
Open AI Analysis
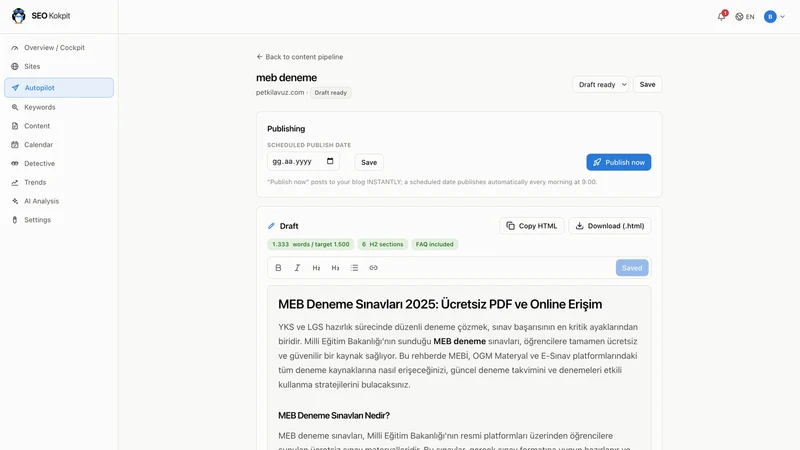pos(59,201)
